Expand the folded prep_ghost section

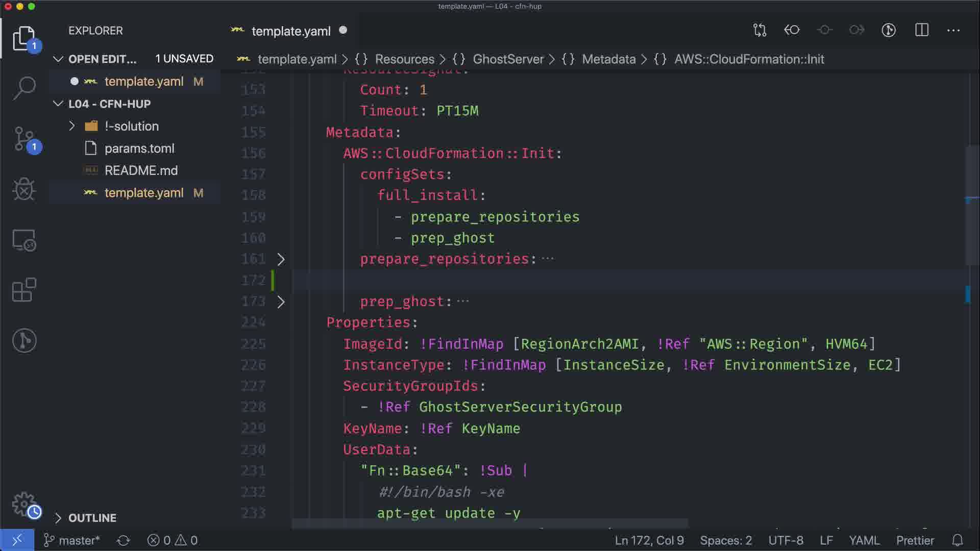[281, 302]
